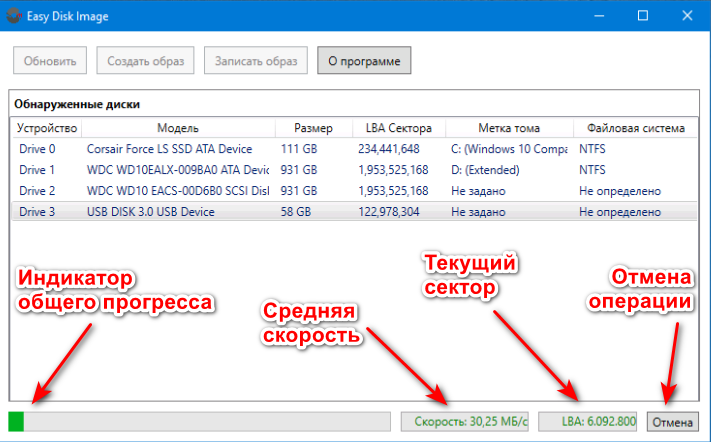Select the Drive 3 row
711x442 pixels.
355,212
